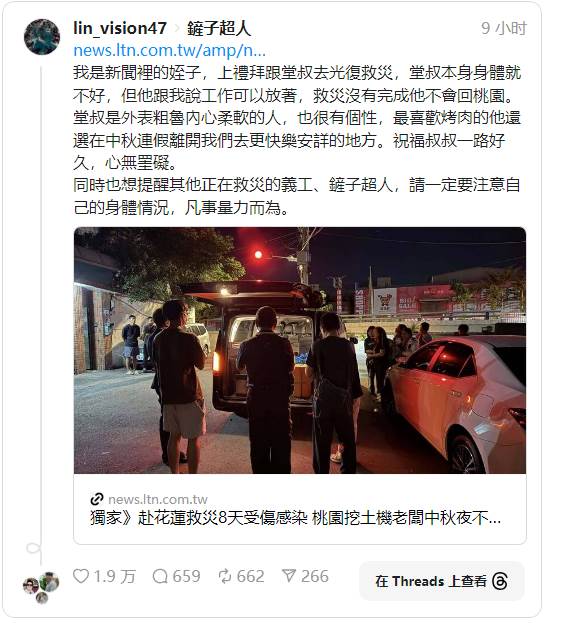Click the Threads logo icon
Viewport: 580px width, 623px height.
pyautogui.click(x=499, y=581)
